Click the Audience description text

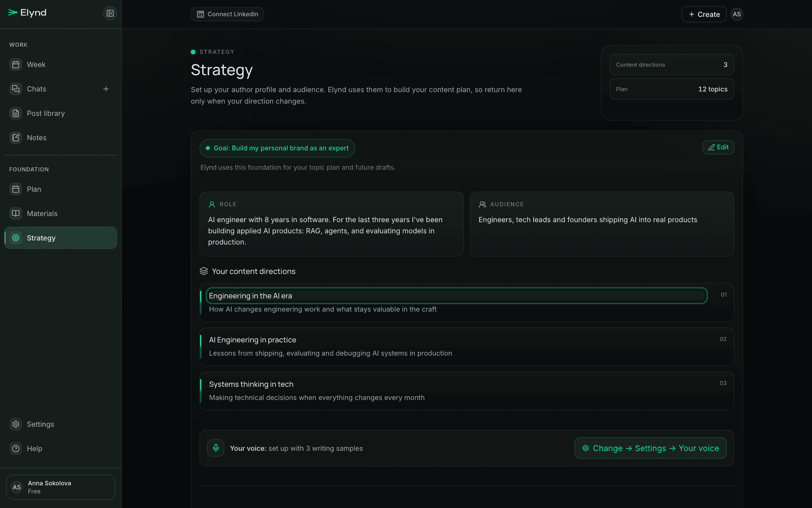(x=588, y=220)
